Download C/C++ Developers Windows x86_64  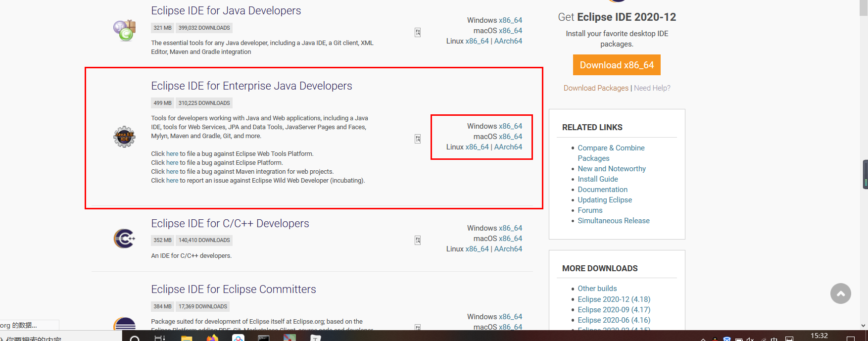[511, 228]
